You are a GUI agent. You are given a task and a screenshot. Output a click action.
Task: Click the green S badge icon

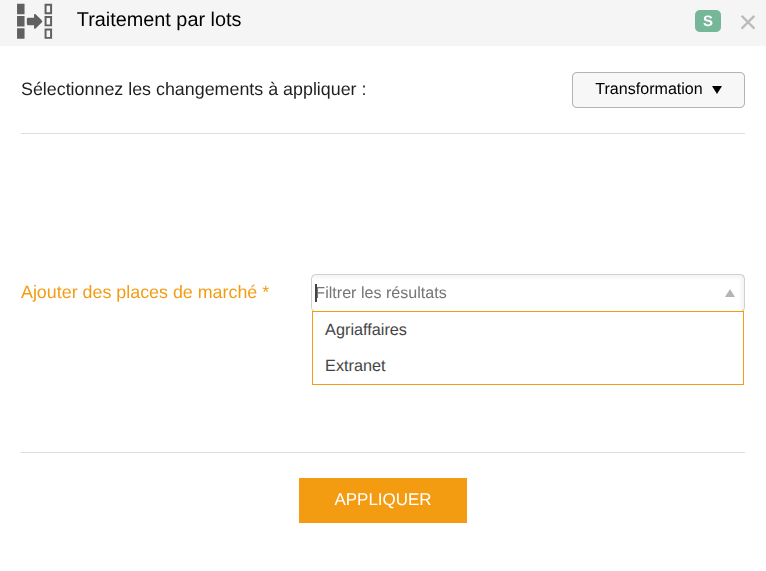708,21
